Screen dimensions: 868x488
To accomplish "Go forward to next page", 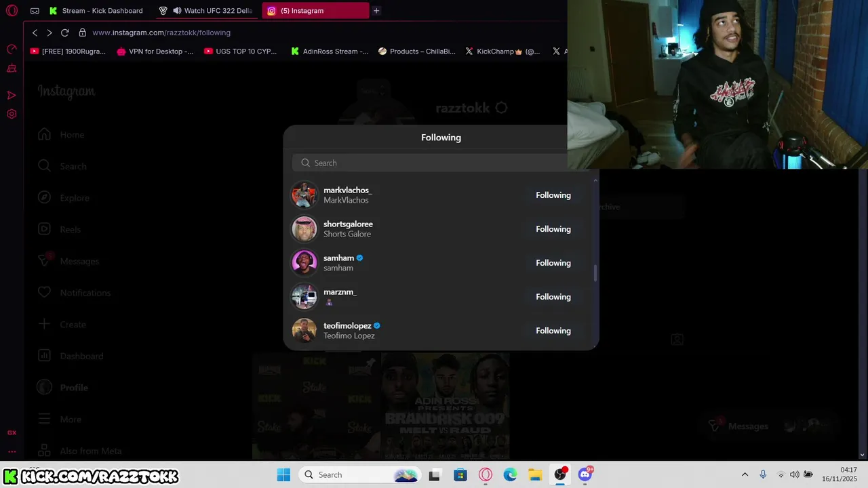I will point(50,33).
